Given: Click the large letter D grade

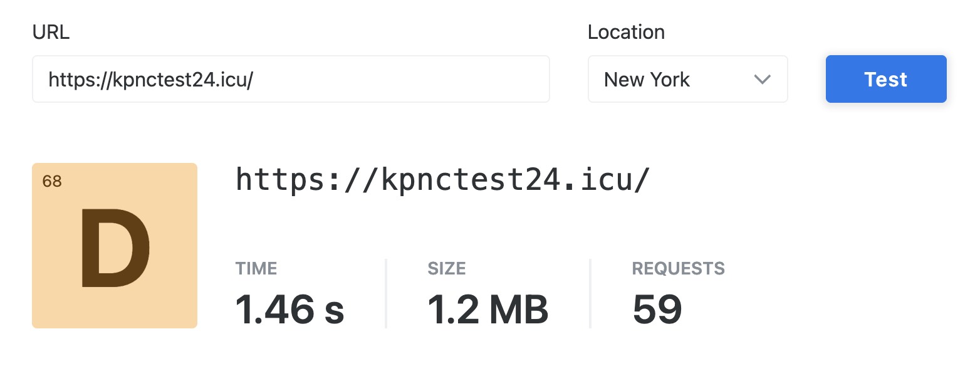Looking at the screenshot, I should tap(115, 248).
